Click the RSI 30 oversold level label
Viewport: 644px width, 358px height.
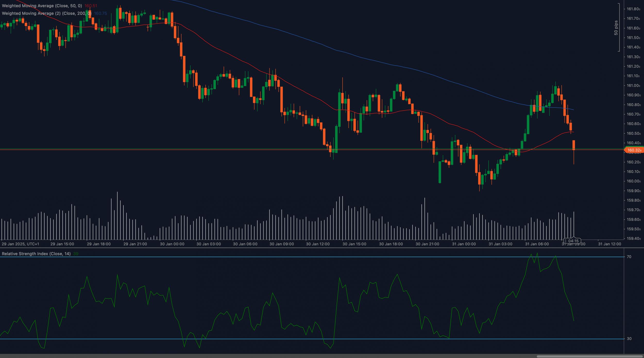(629, 339)
